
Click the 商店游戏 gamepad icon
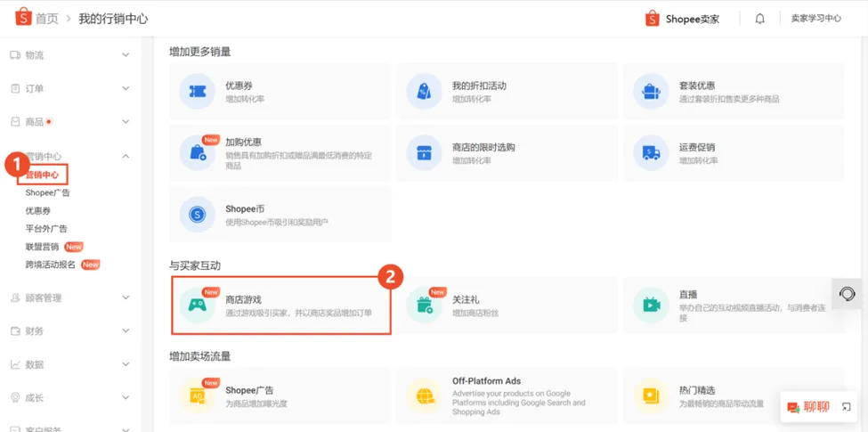(x=197, y=306)
